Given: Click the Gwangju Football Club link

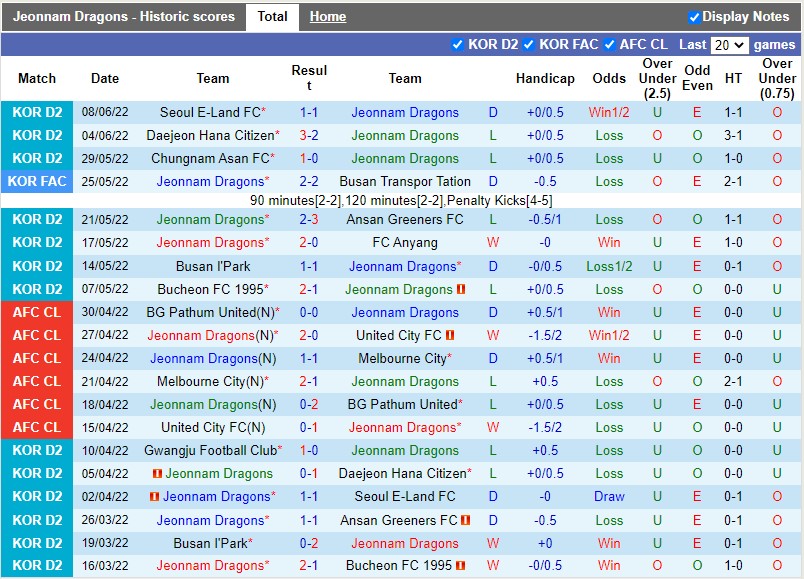Looking at the screenshot, I should 211,450.
